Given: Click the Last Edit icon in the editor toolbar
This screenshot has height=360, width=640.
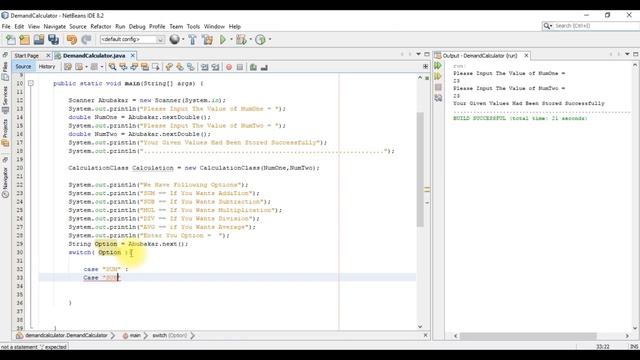Looking at the screenshot, I should (68, 67).
